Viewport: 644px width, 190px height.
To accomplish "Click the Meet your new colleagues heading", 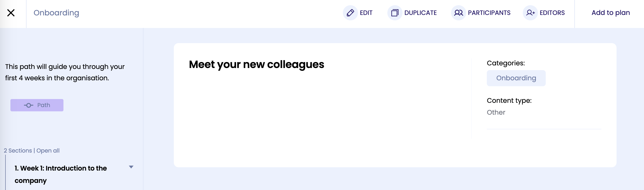I will 256,64.
